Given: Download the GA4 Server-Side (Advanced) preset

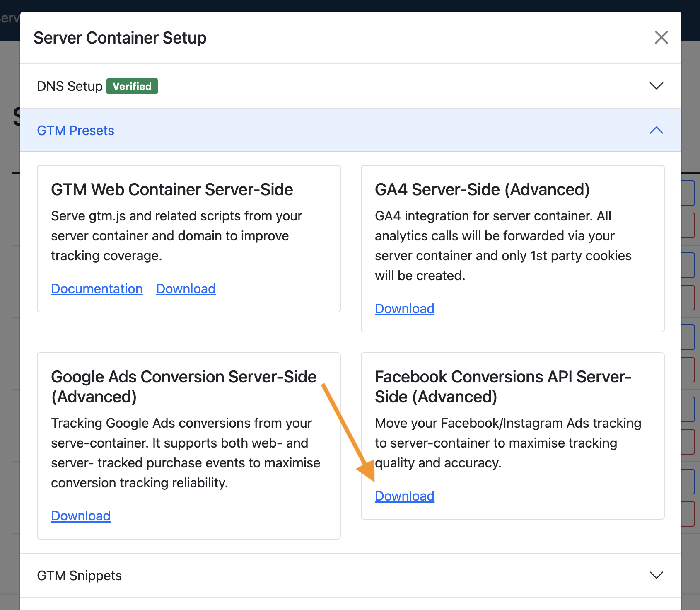Looking at the screenshot, I should (405, 309).
